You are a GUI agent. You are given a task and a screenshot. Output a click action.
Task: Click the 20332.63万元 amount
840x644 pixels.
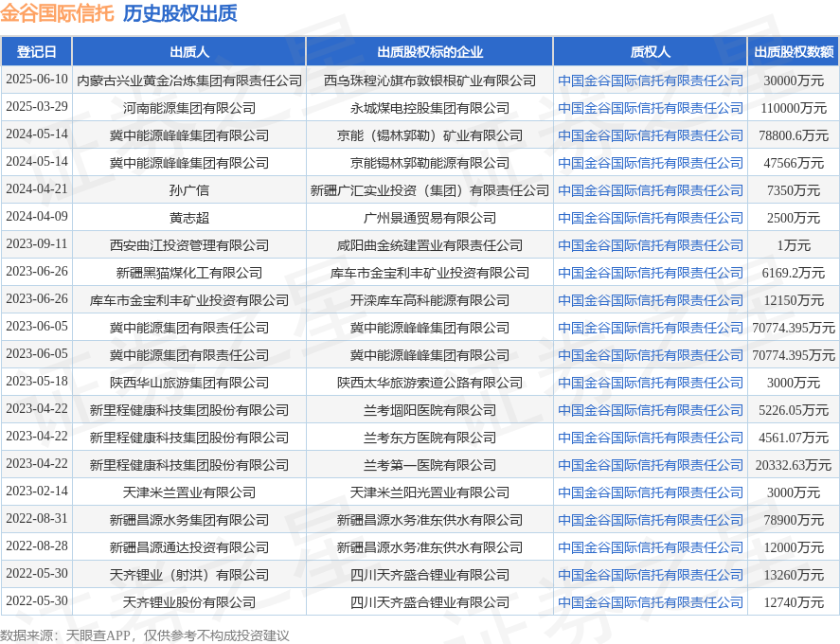(x=794, y=465)
